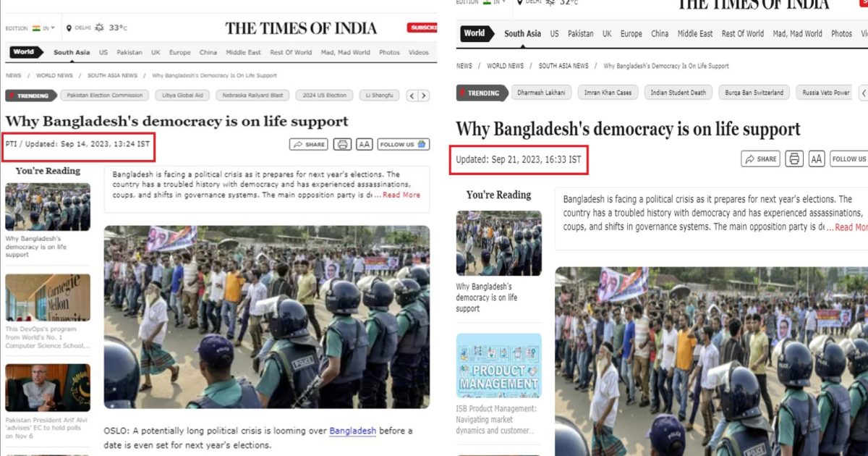Open Pakistan Election Commission trending tag
Image resolution: width=868 pixels, height=456 pixels.
tap(104, 96)
